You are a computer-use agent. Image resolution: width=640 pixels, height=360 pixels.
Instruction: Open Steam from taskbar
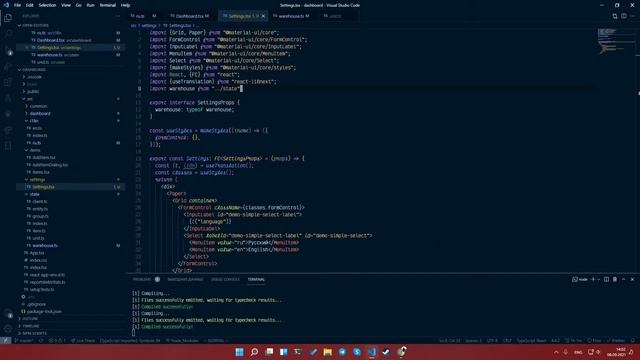[386, 352]
